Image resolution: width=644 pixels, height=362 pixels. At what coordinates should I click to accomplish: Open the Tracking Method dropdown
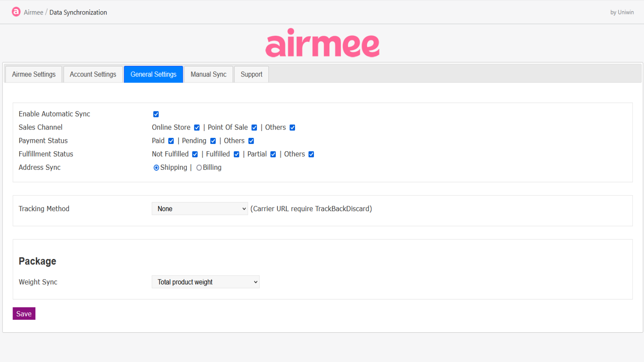pos(200,209)
